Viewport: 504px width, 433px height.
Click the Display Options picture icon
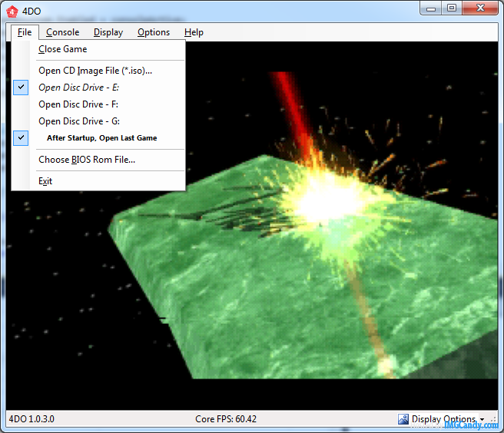tap(403, 419)
